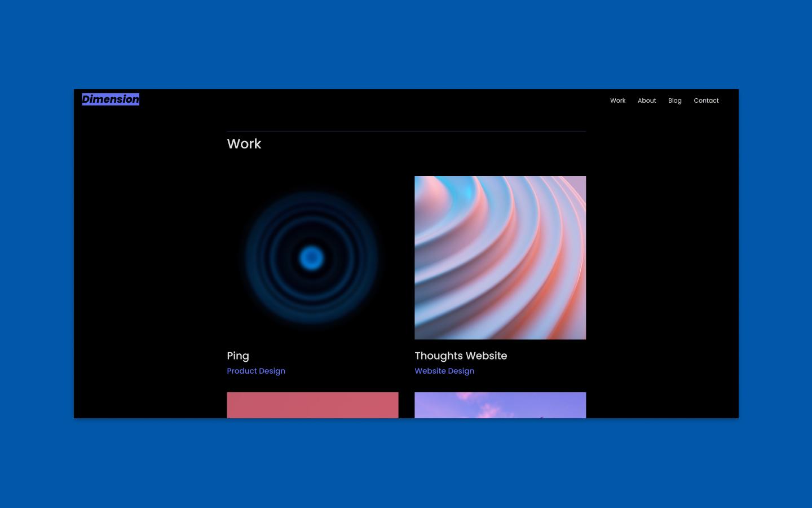Open the Ping project title

[238, 356]
